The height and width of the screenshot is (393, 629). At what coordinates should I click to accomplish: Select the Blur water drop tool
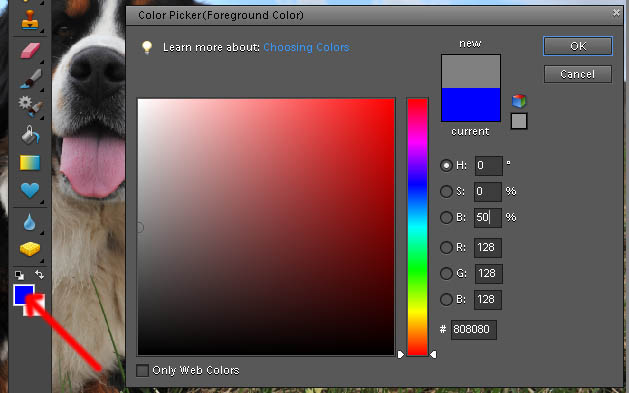coord(29,222)
